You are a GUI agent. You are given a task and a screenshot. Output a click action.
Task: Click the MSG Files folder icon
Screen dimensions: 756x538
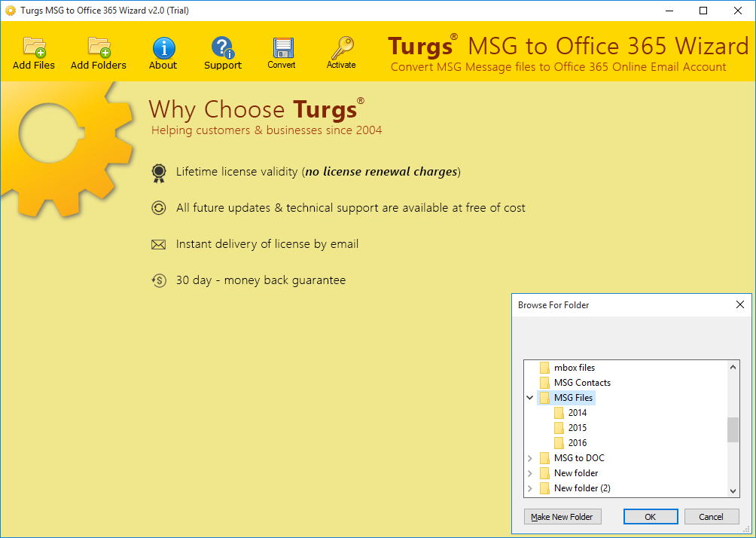pos(544,398)
